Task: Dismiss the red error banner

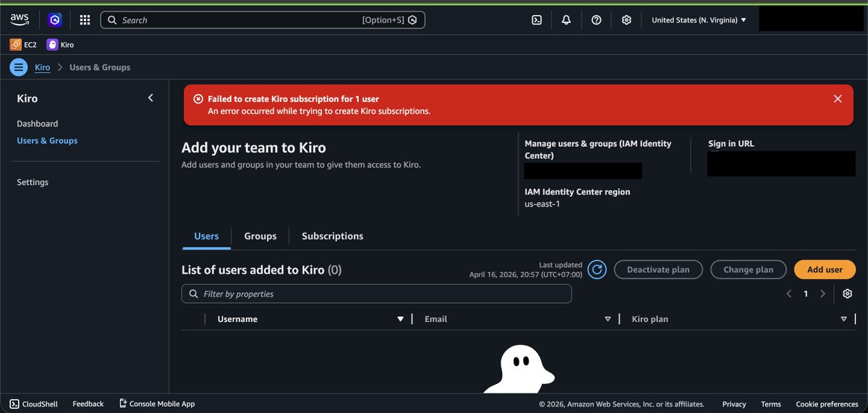Action: tap(838, 99)
